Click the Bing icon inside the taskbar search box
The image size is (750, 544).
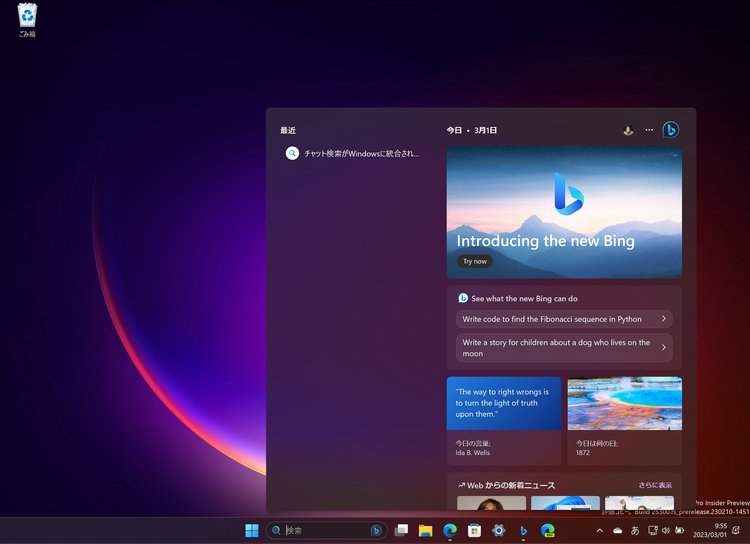tap(376, 530)
